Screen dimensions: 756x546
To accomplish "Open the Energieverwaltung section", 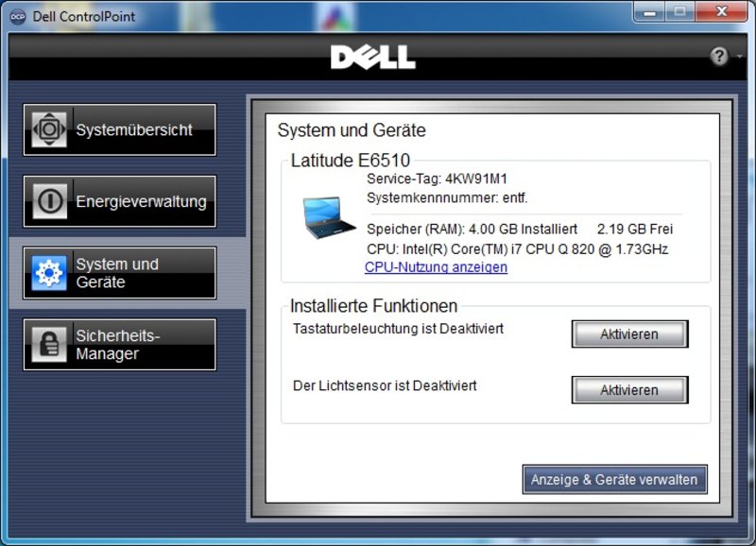I will tap(120, 201).
